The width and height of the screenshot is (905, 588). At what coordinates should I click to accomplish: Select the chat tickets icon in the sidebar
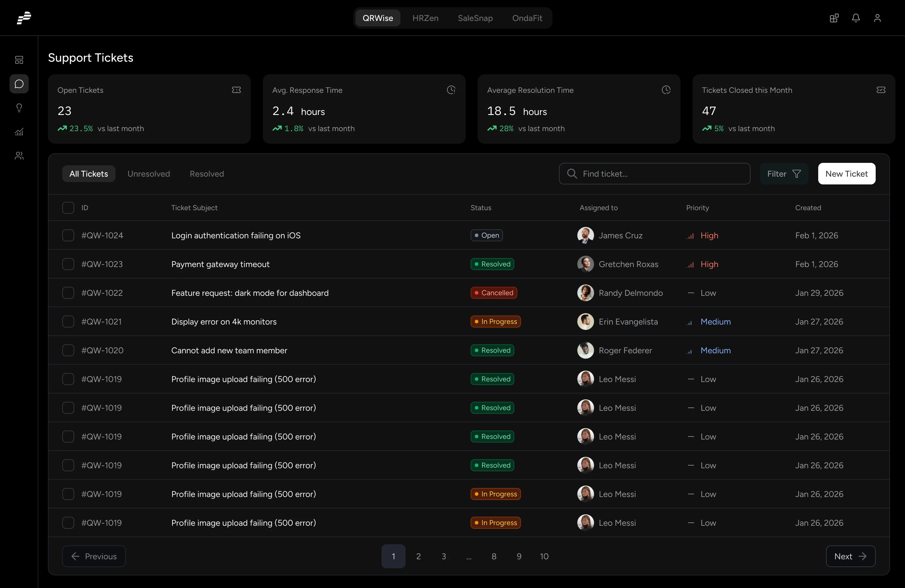point(19,84)
